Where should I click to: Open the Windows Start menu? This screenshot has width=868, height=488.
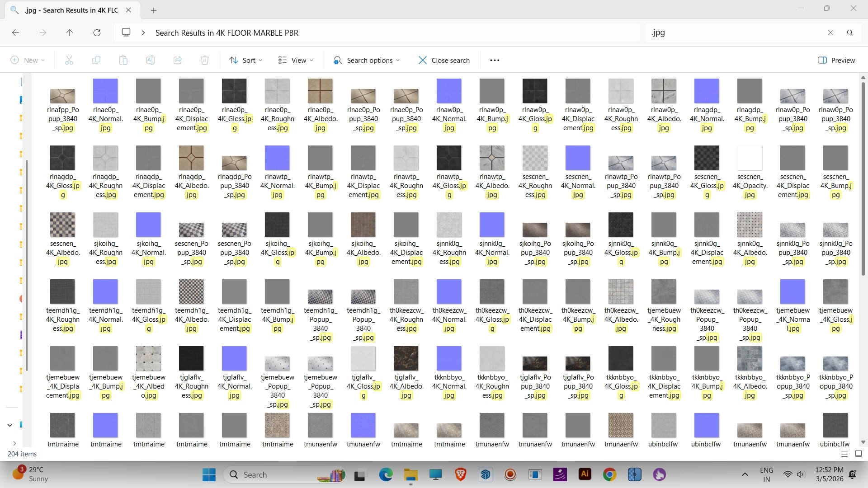point(209,474)
